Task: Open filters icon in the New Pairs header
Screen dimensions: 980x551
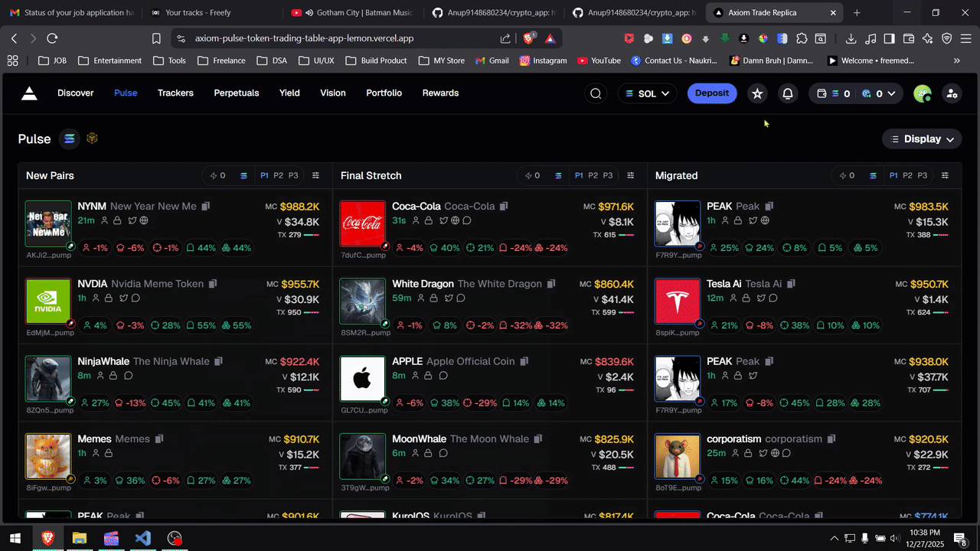Action: pos(315,175)
